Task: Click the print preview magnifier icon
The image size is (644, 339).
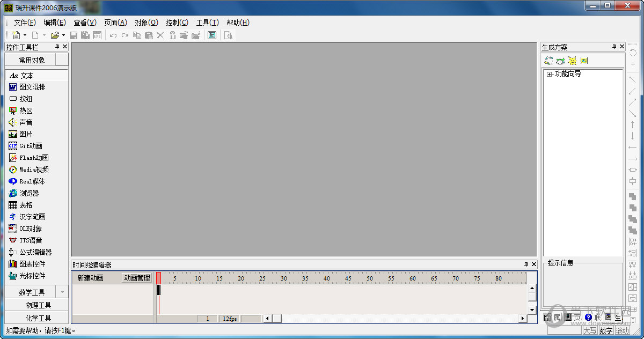Action: [x=228, y=35]
